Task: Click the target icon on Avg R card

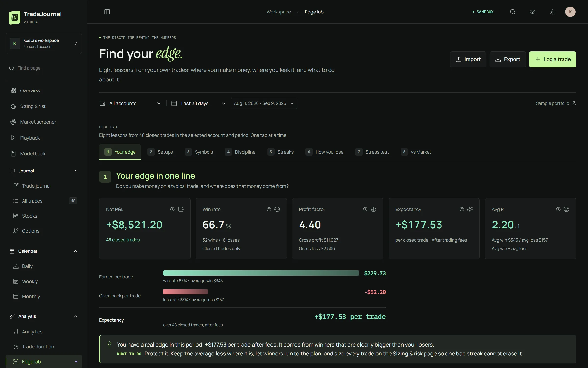Action: click(x=566, y=209)
